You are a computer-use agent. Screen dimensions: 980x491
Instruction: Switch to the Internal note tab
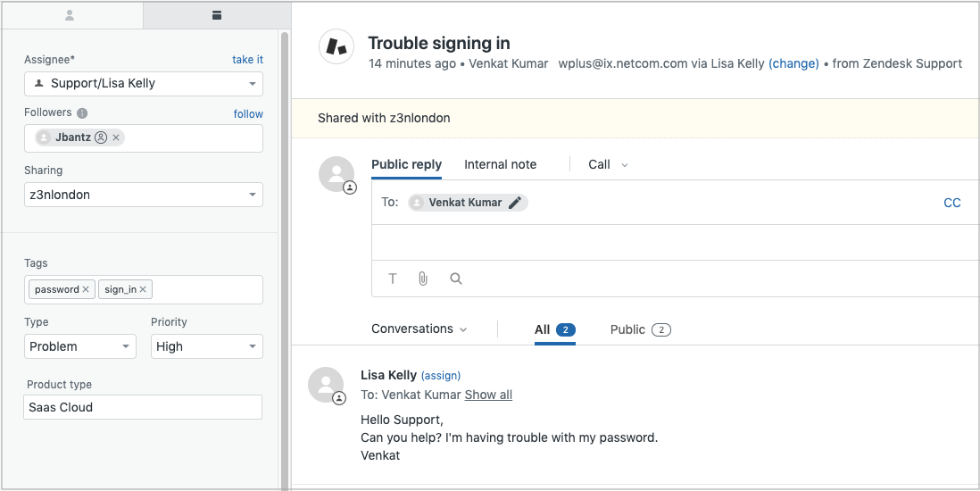(x=500, y=164)
